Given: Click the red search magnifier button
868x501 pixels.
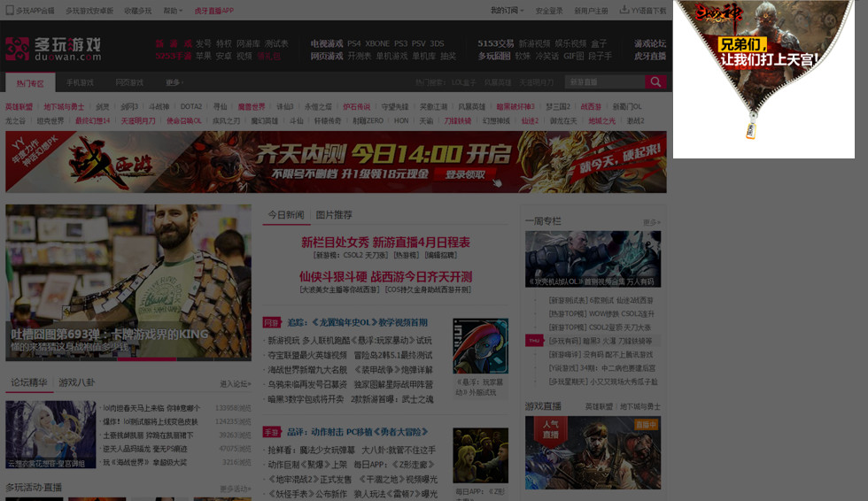Looking at the screenshot, I should pyautogui.click(x=655, y=81).
